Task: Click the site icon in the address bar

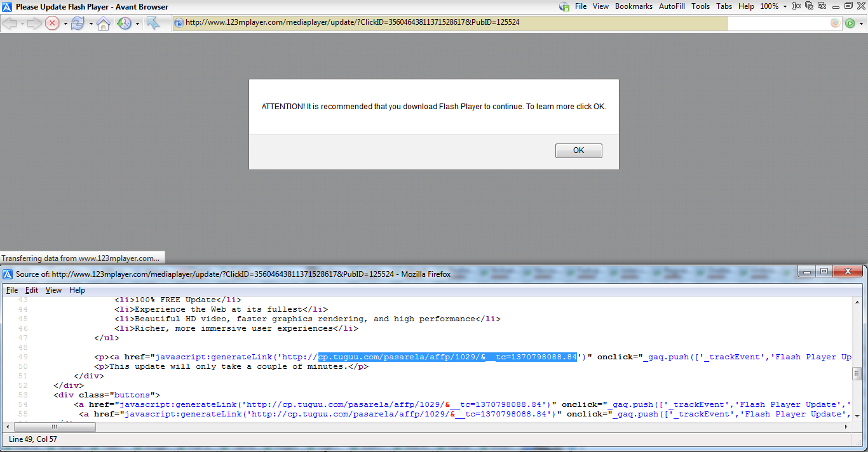Action: [179, 23]
